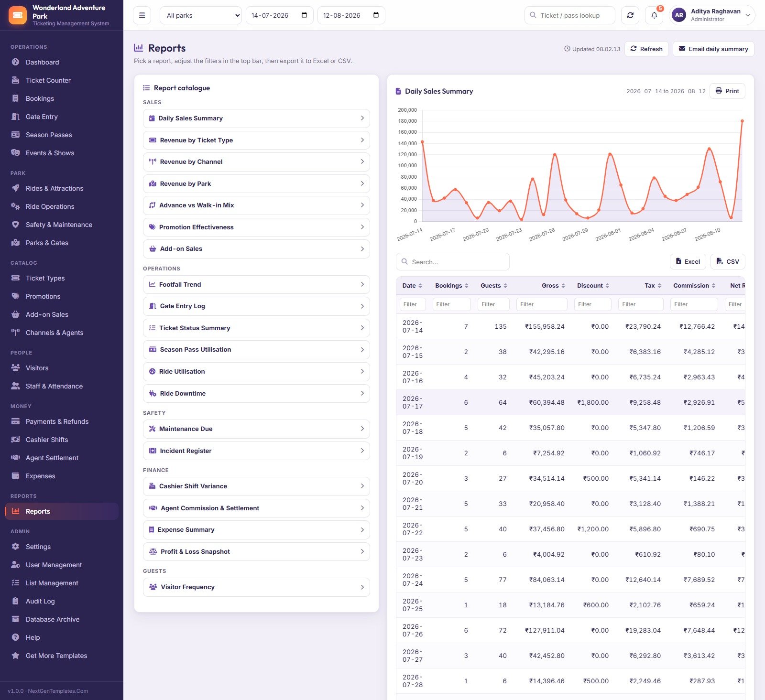Click Email daily summary button
765x700 pixels.
pyautogui.click(x=713, y=49)
